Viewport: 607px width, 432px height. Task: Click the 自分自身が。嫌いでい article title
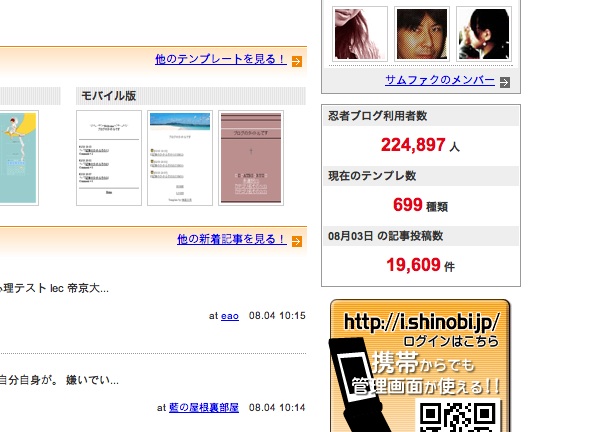(x=59, y=381)
